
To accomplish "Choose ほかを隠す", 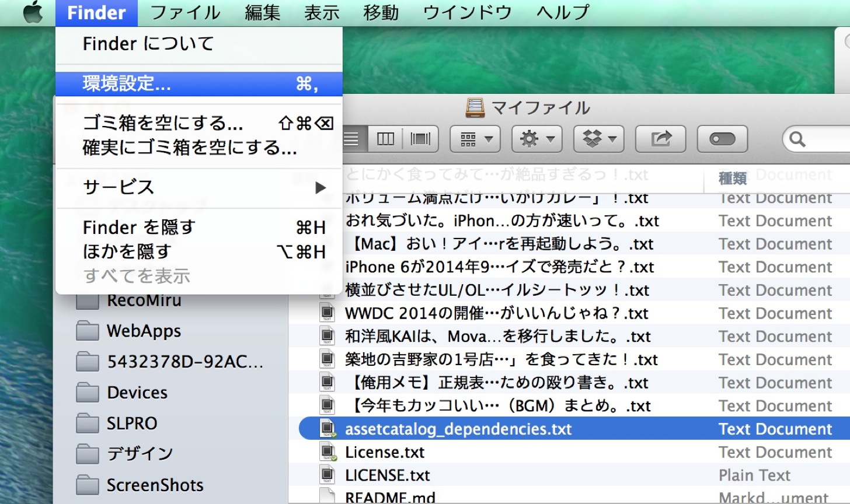I will click(198, 251).
